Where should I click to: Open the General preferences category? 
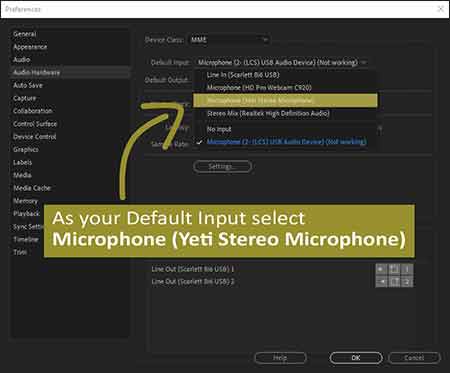[25, 34]
